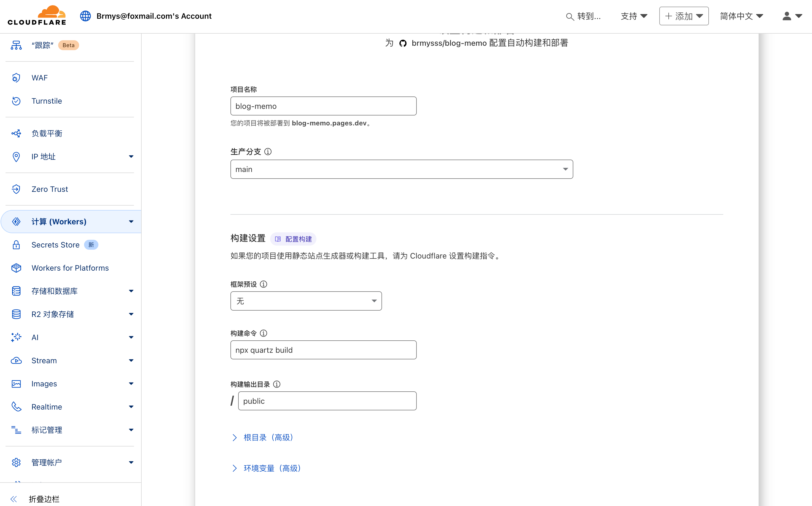Click the 生产分支 info icon
Image resolution: width=812 pixels, height=506 pixels.
coord(268,152)
